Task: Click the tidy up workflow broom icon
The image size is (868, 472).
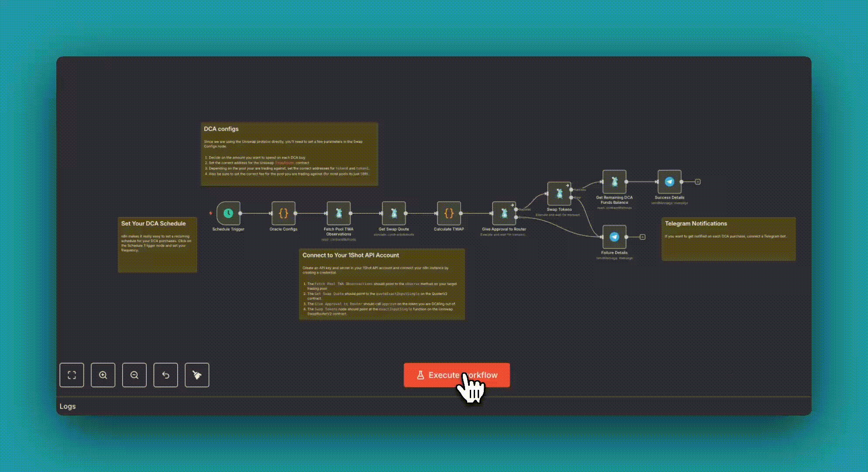Action: [x=197, y=375]
